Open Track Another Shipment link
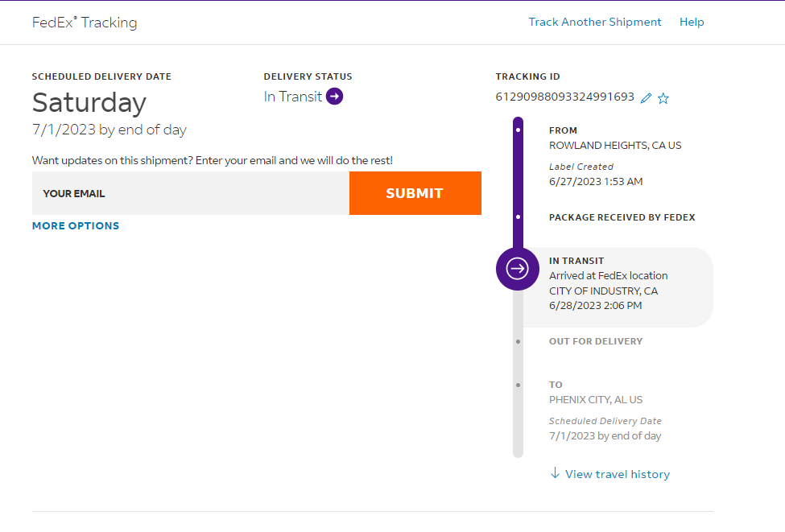 pos(595,23)
